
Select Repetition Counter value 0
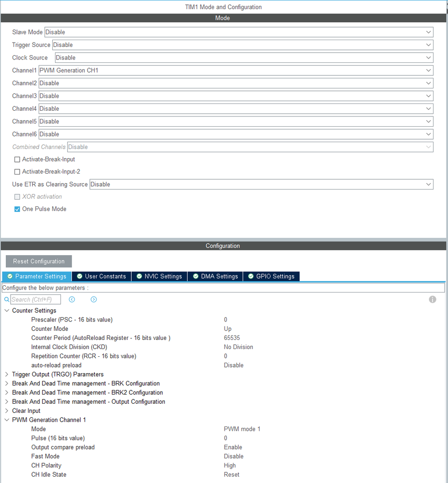coord(225,356)
